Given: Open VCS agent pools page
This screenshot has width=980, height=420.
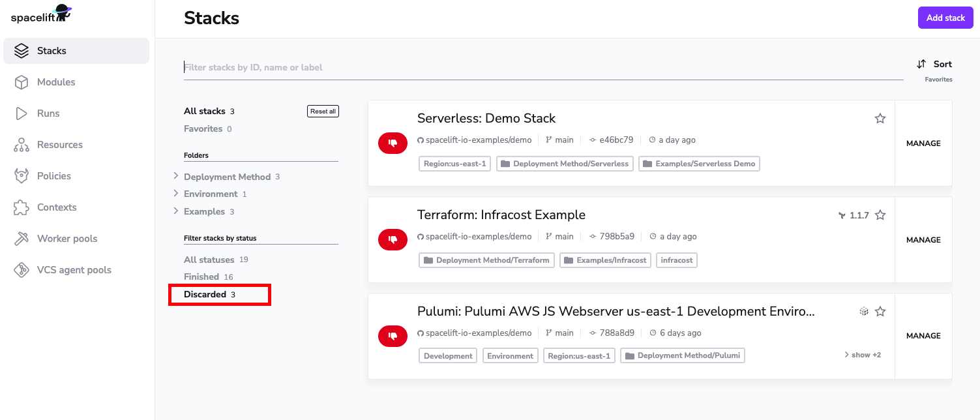Looking at the screenshot, I should pyautogui.click(x=74, y=270).
